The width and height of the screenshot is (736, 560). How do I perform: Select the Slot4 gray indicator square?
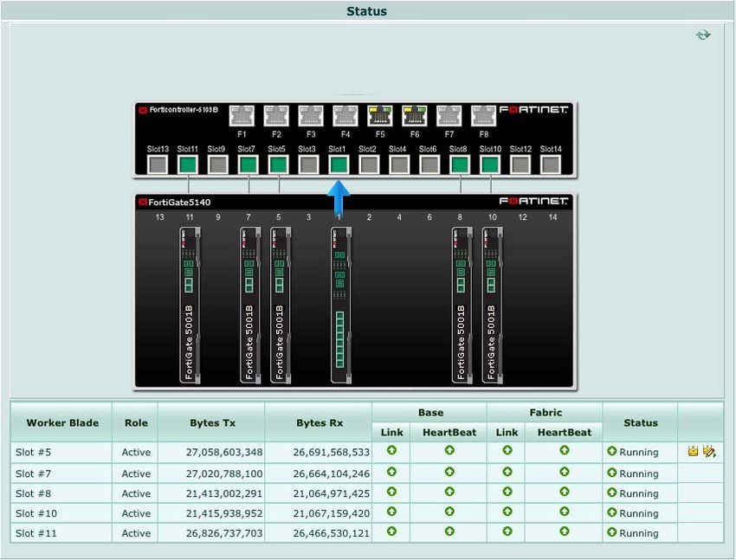[399, 164]
